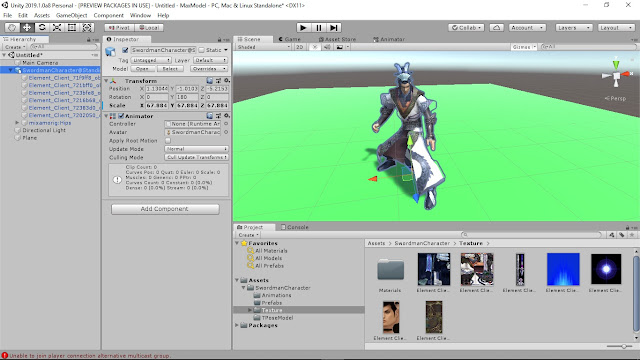This screenshot has height=360, width=640.
Task: Switch to the Asset Store tab
Action: click(x=337, y=39)
